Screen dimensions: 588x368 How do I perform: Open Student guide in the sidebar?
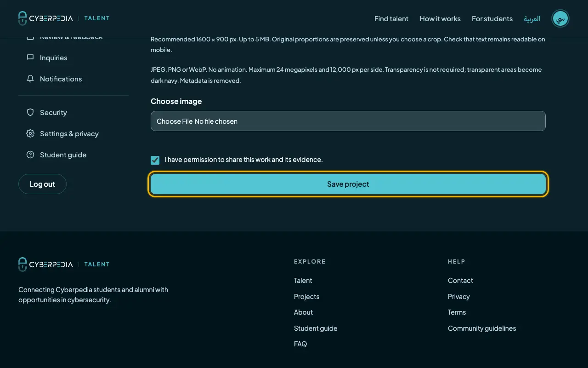73,155
